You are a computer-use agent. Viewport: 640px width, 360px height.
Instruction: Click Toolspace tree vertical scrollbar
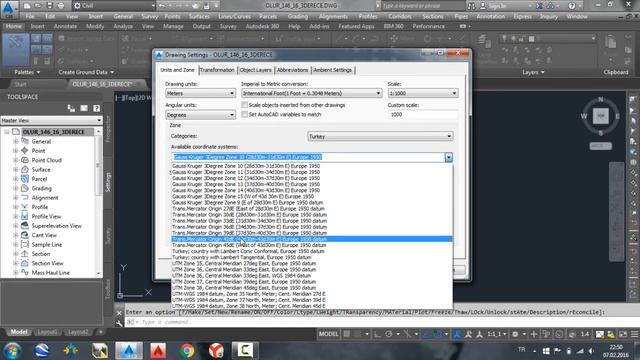[98, 202]
